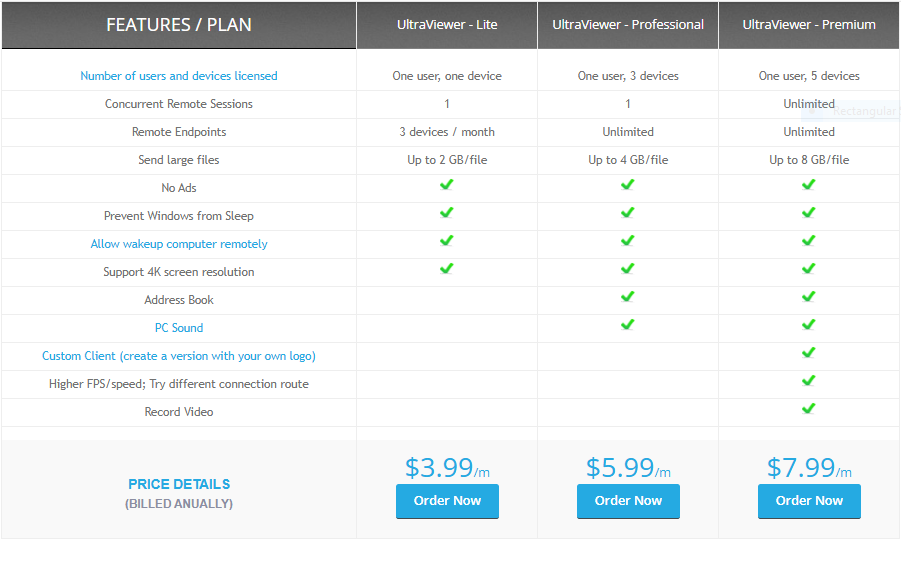The image size is (901, 563).
Task: Open the Custom Client feature link
Action: pyautogui.click(x=179, y=356)
